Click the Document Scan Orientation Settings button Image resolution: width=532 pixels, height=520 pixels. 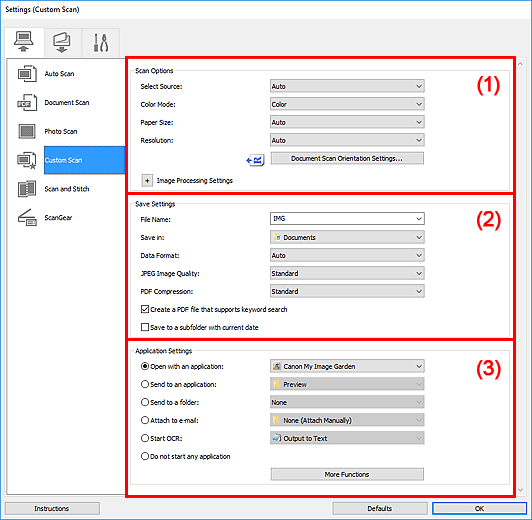pyautogui.click(x=347, y=158)
